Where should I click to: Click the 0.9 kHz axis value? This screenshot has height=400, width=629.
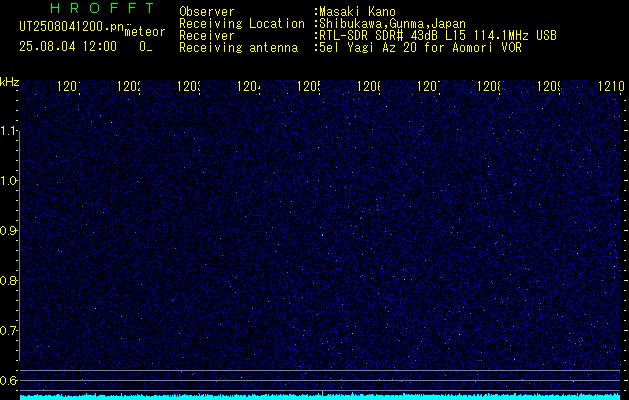9,230
